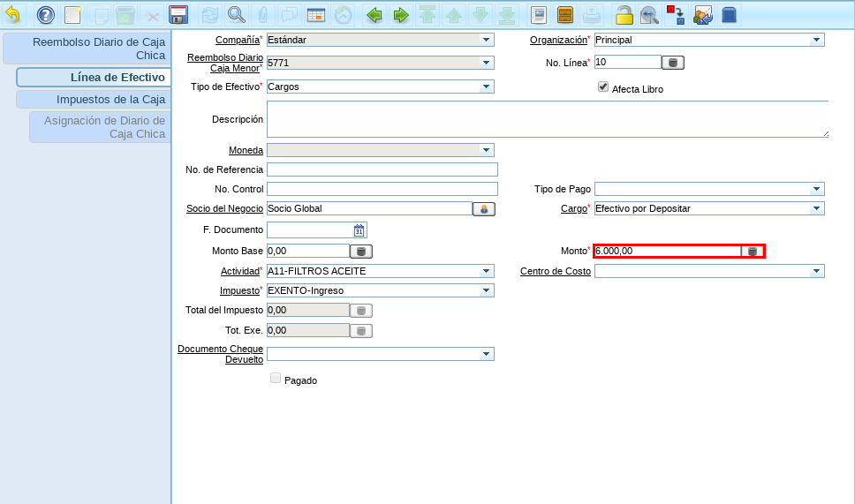Open the magnifying glass lookup icon

pos(237,15)
